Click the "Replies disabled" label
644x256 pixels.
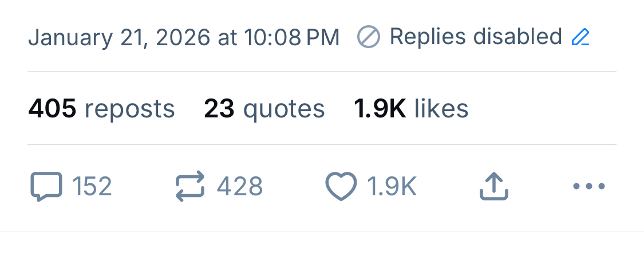476,37
